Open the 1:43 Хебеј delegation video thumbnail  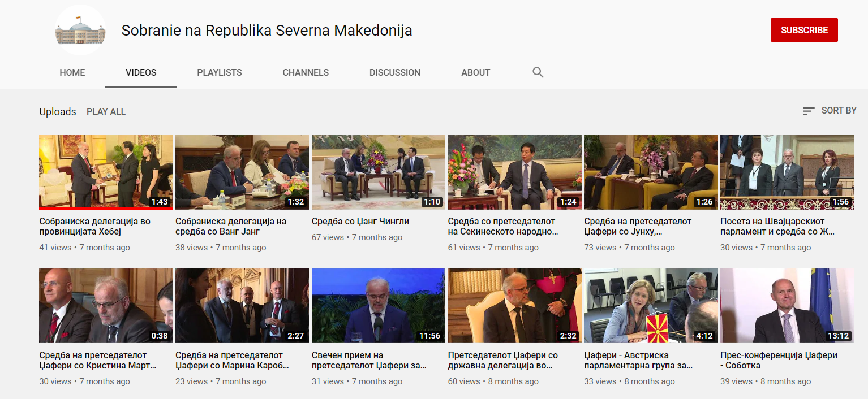[x=106, y=172]
